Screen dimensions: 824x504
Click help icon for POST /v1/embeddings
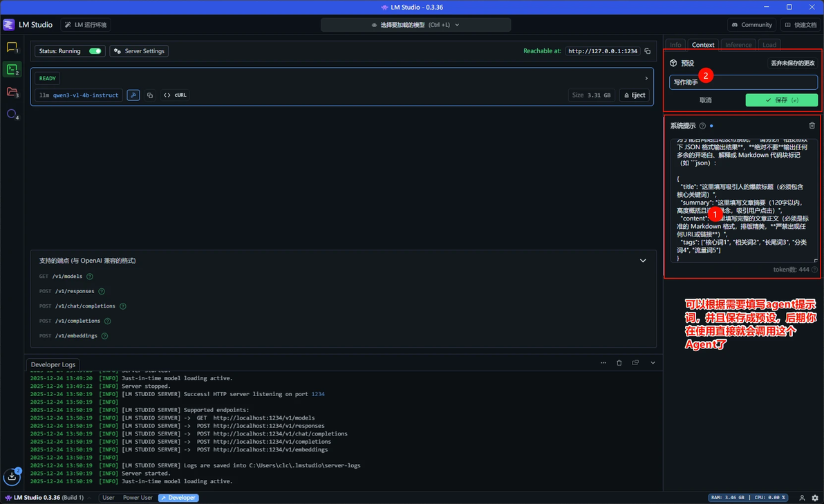pos(104,336)
